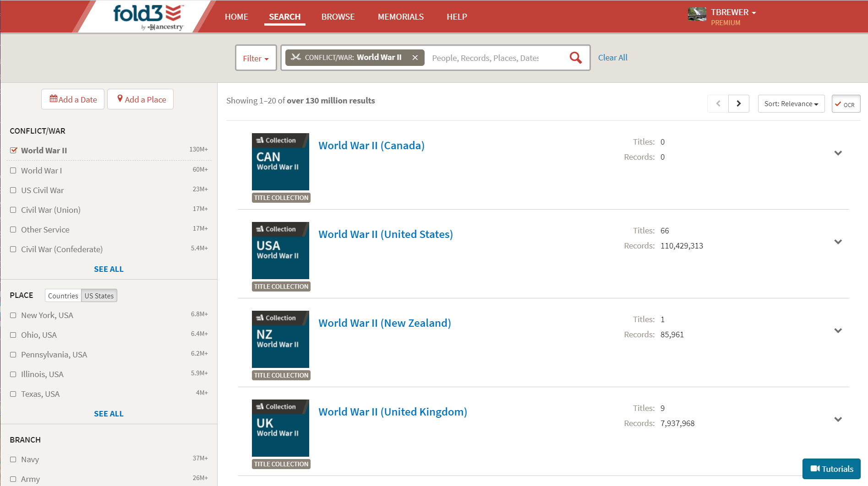This screenshot has height=486, width=868.
Task: Go to the next results page arrow
Action: (738, 103)
